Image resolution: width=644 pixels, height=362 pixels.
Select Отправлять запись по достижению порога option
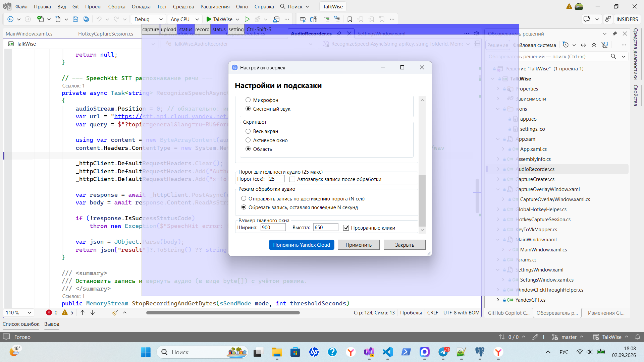(x=244, y=198)
